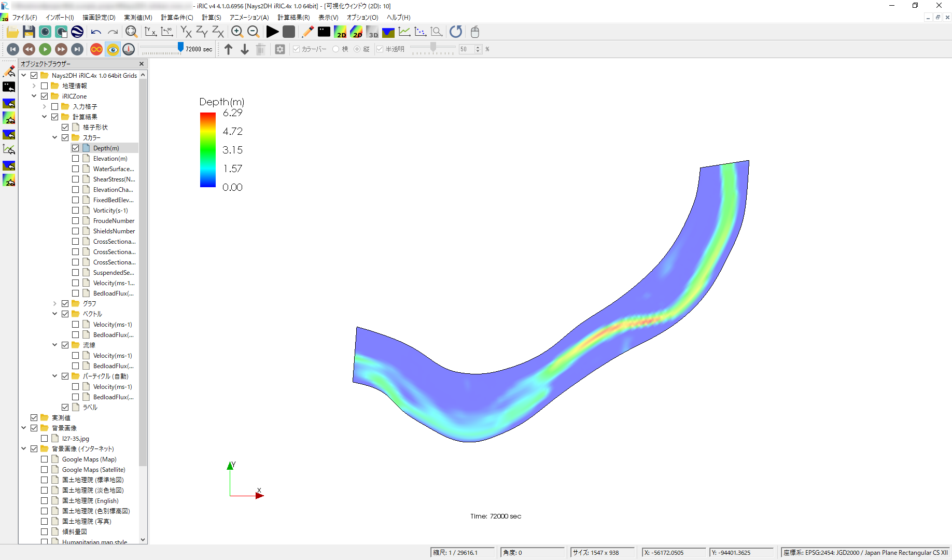The width and height of the screenshot is (952, 560).
Task: Click the Google Earth export globe icon
Action: 77,32
